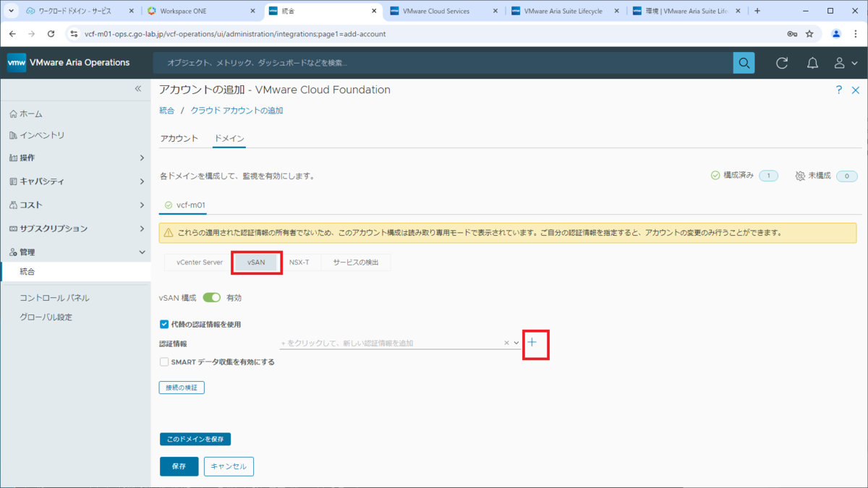868x488 pixels.
Task: Open the notifications bell
Action: [x=813, y=63]
